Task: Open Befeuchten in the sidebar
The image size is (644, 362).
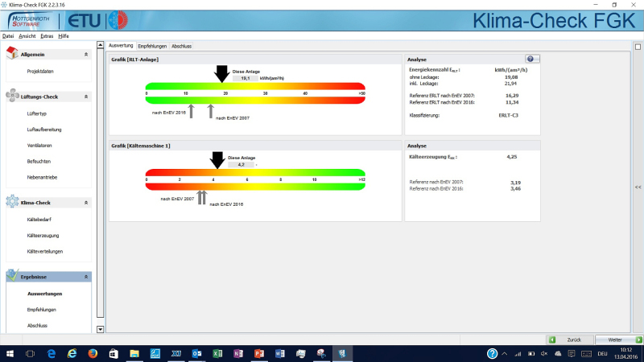Action: pos(39,162)
